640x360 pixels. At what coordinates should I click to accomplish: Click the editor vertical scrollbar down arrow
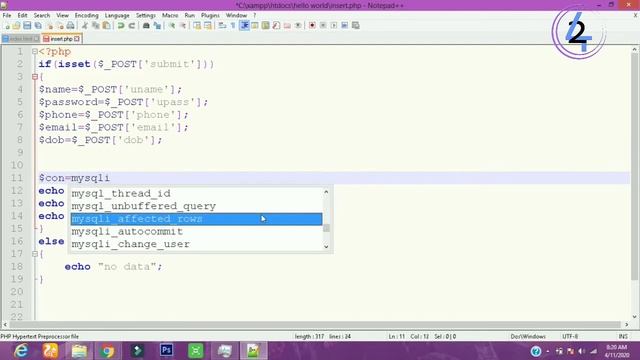(x=634, y=317)
